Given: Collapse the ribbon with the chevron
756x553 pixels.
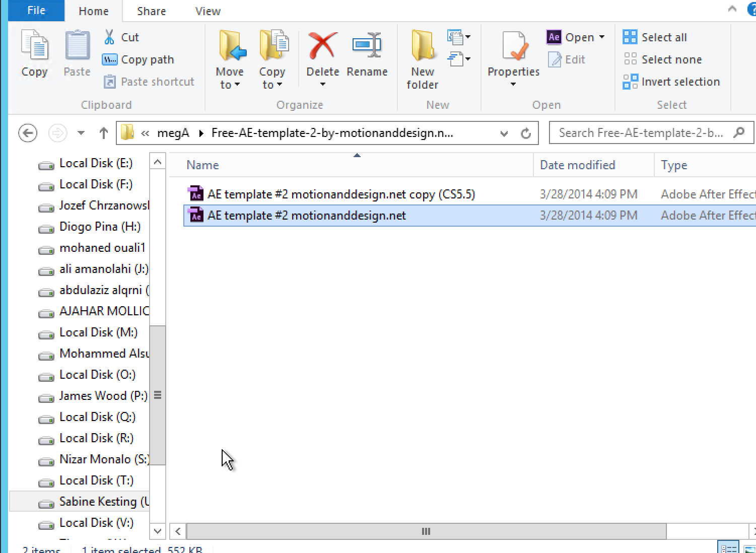Looking at the screenshot, I should (732, 9).
